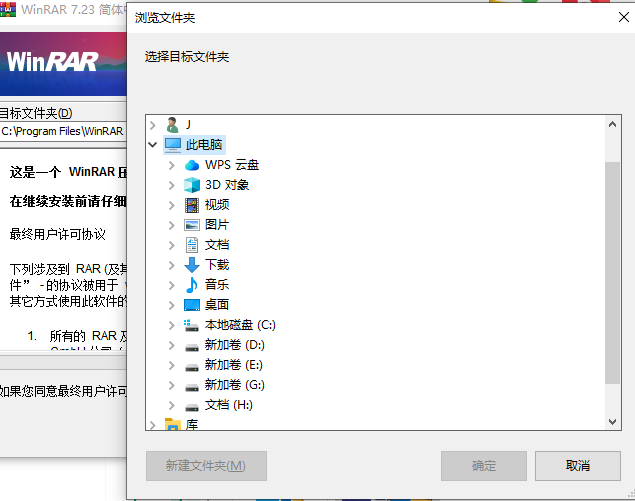Select the H: drive icon

click(x=192, y=407)
